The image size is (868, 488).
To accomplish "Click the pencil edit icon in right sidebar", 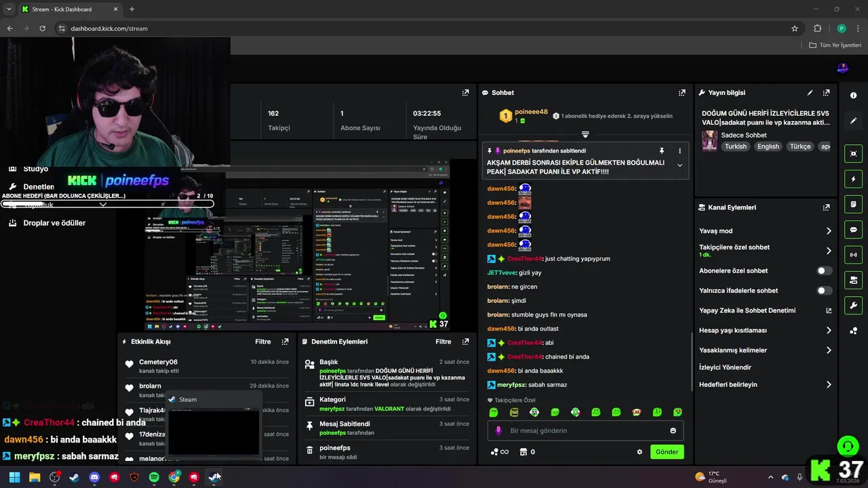I will 853,121.
